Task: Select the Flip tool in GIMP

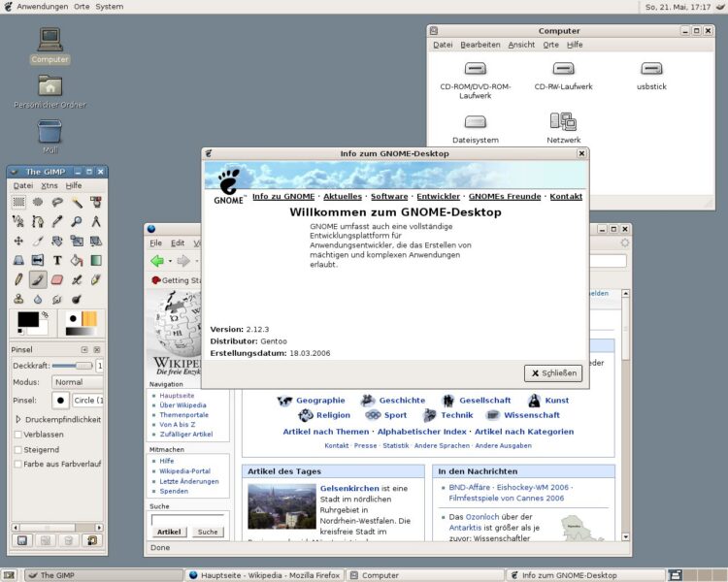Action: (38, 260)
